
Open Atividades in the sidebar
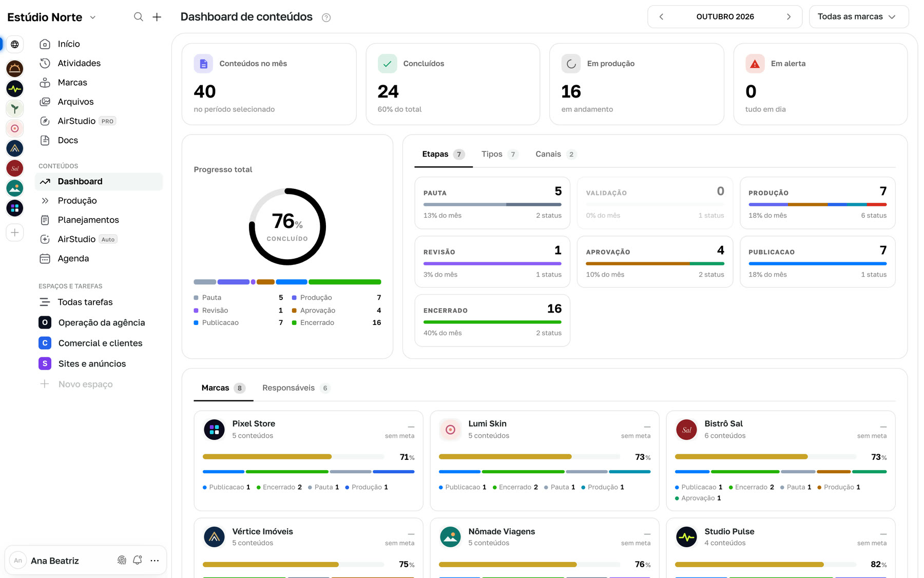99,63
